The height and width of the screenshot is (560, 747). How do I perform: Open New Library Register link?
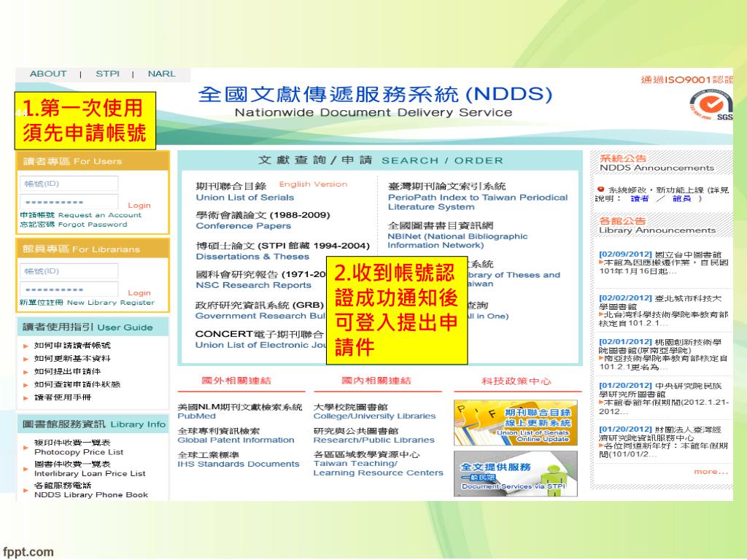(87, 303)
